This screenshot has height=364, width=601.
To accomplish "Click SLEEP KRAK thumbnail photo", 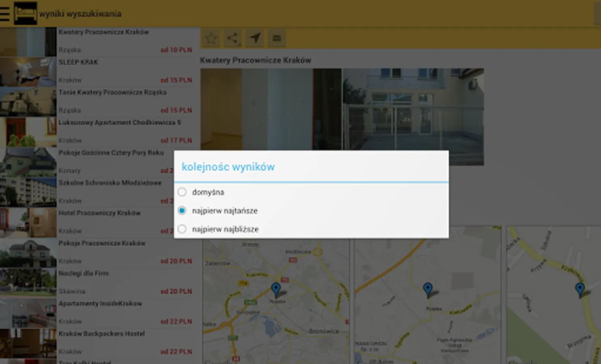I will [28, 72].
